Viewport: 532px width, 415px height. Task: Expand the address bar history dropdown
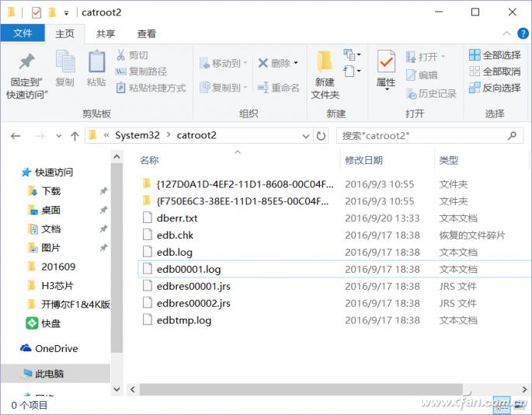306,136
